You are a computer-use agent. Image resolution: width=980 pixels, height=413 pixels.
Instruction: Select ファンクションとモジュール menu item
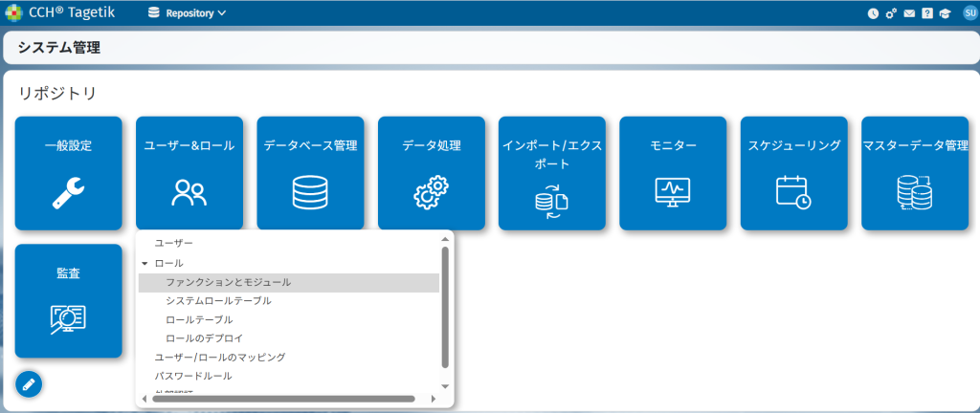228,282
